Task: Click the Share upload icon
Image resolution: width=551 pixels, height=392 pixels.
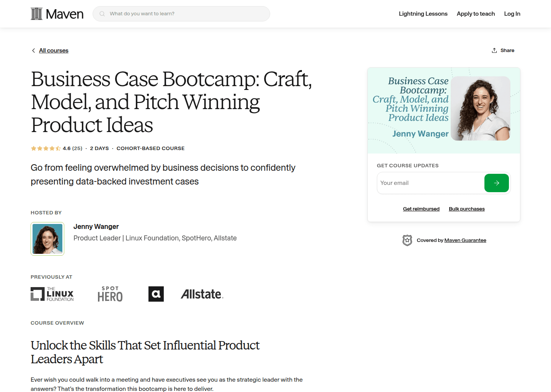Action: pos(494,50)
